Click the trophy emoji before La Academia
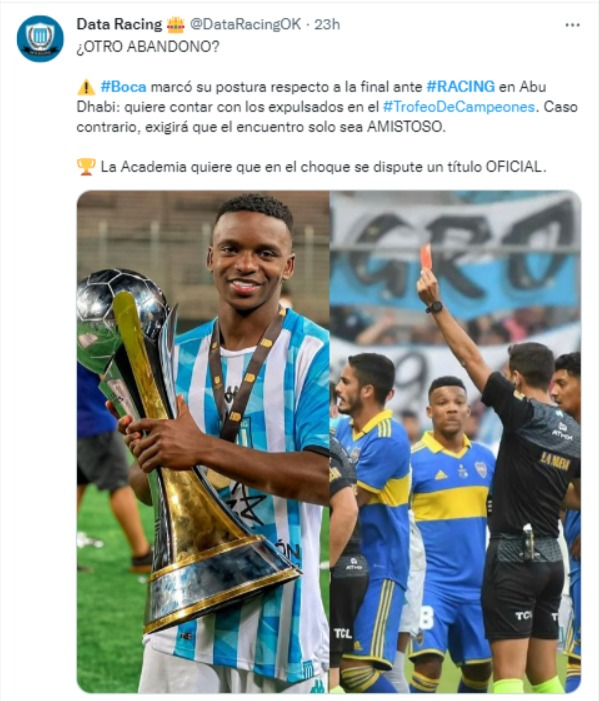 pyautogui.click(x=86, y=167)
